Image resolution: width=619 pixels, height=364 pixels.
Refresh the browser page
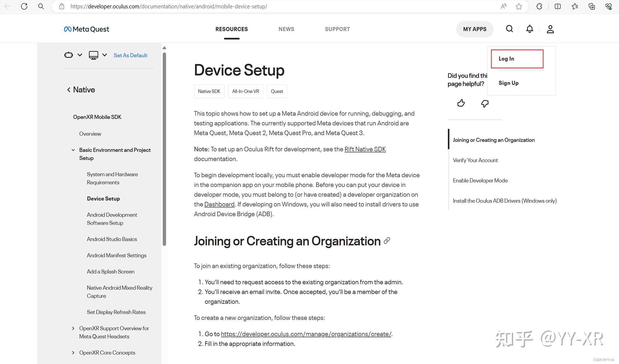tap(24, 6)
